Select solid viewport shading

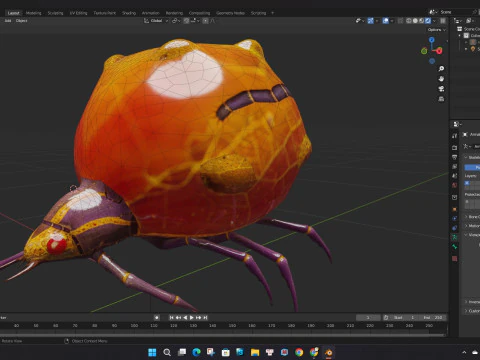pos(415,21)
